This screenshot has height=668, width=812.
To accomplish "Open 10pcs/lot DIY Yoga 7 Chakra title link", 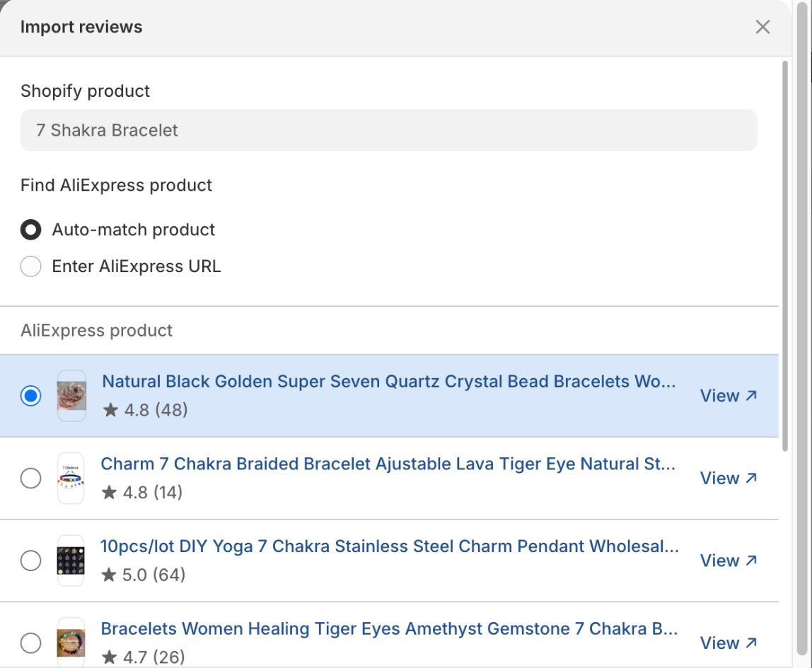I will point(390,546).
